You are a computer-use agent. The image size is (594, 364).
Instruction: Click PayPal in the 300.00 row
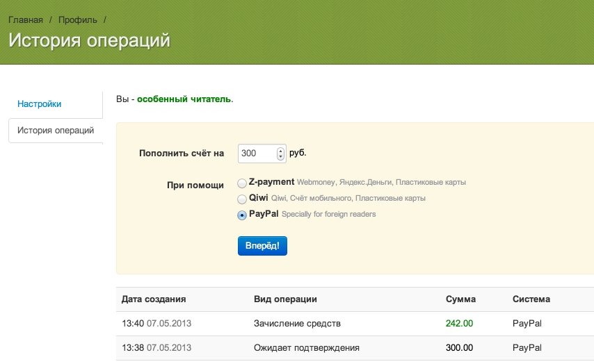pos(527,348)
